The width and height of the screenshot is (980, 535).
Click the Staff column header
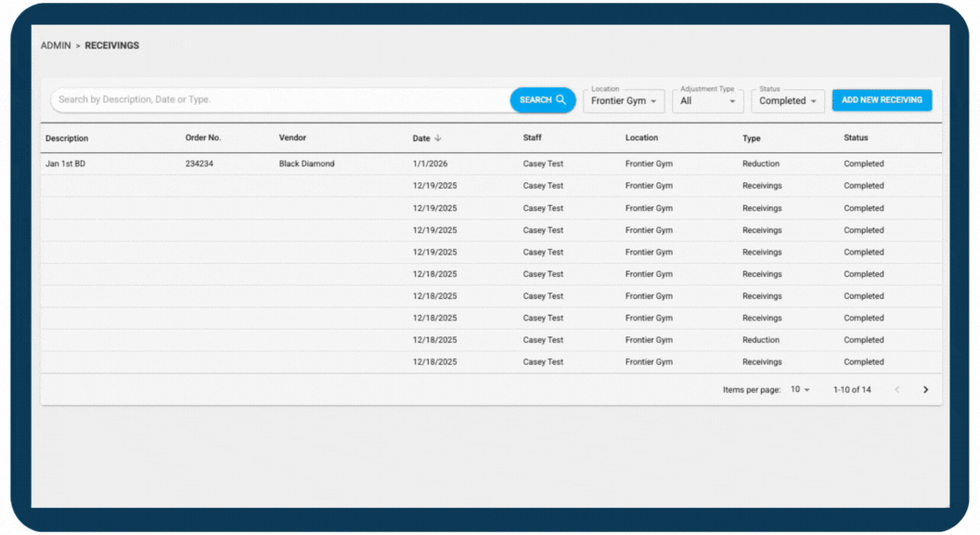coord(532,138)
